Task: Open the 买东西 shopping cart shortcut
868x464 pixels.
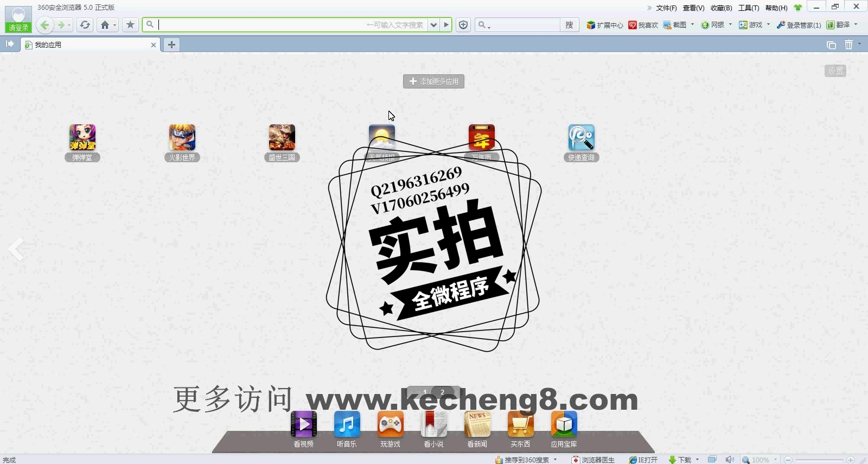Action: click(x=521, y=424)
